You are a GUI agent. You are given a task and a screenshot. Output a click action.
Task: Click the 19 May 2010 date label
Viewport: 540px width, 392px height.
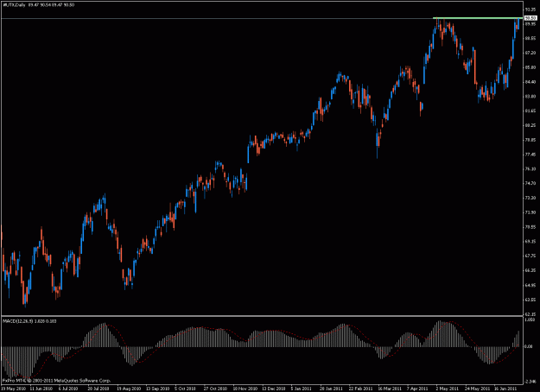pos(13,389)
